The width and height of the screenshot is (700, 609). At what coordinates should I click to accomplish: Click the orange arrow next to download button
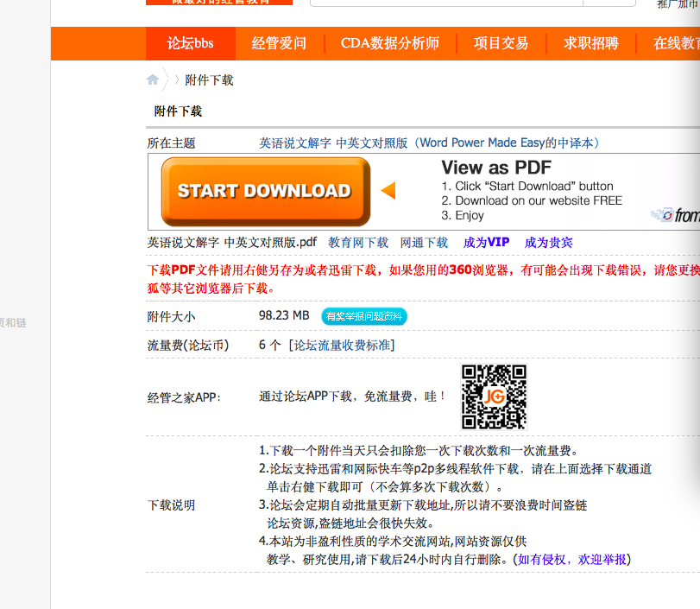pyautogui.click(x=388, y=190)
